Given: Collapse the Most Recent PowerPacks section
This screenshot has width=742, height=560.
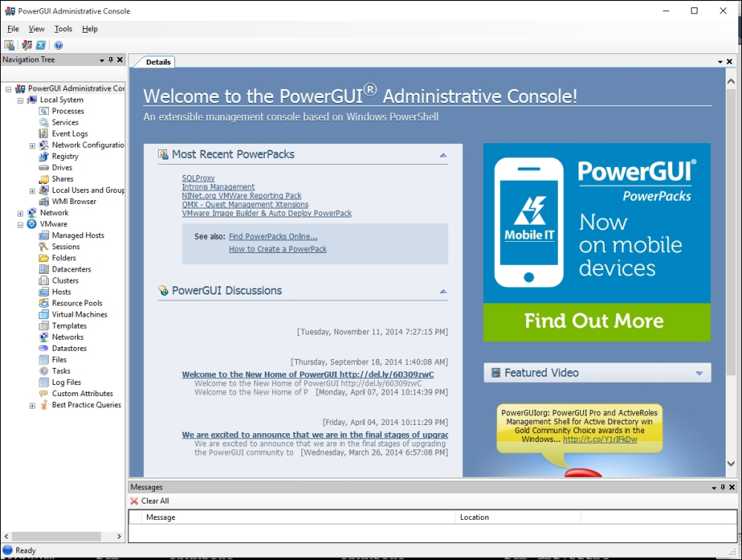Looking at the screenshot, I should pyautogui.click(x=444, y=155).
